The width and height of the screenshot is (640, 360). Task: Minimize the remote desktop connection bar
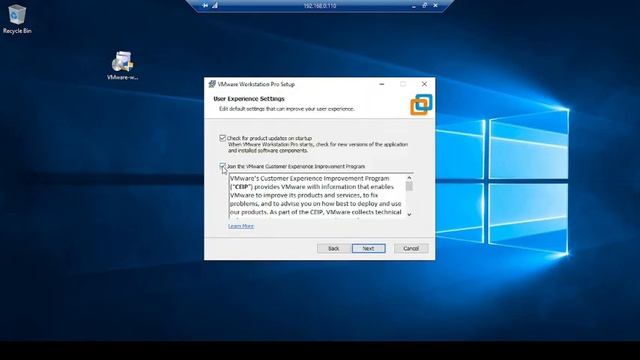[413, 6]
